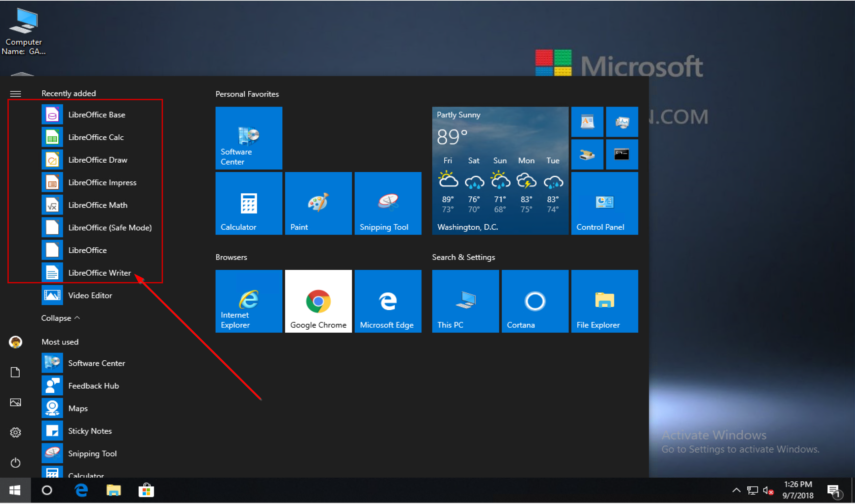The width and height of the screenshot is (855, 504).
Task: Click the Power button in Start menu
Action: pos(15,463)
